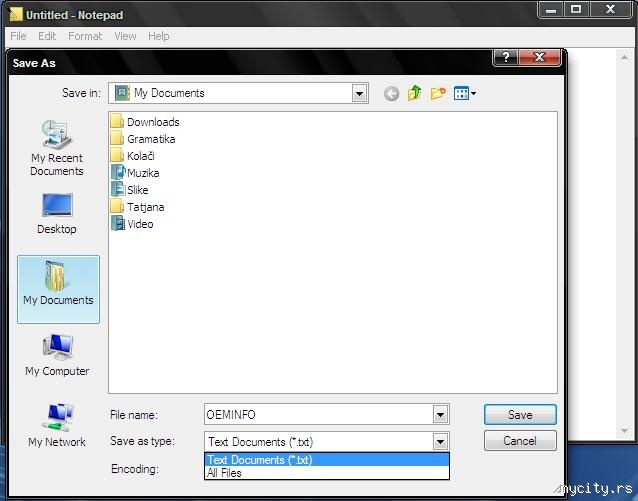
Task: Open My Network in places bar
Action: click(x=57, y=425)
